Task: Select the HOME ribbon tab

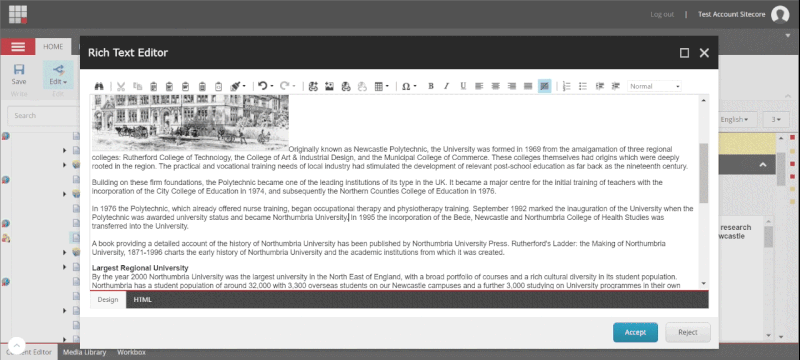Action: point(53,46)
